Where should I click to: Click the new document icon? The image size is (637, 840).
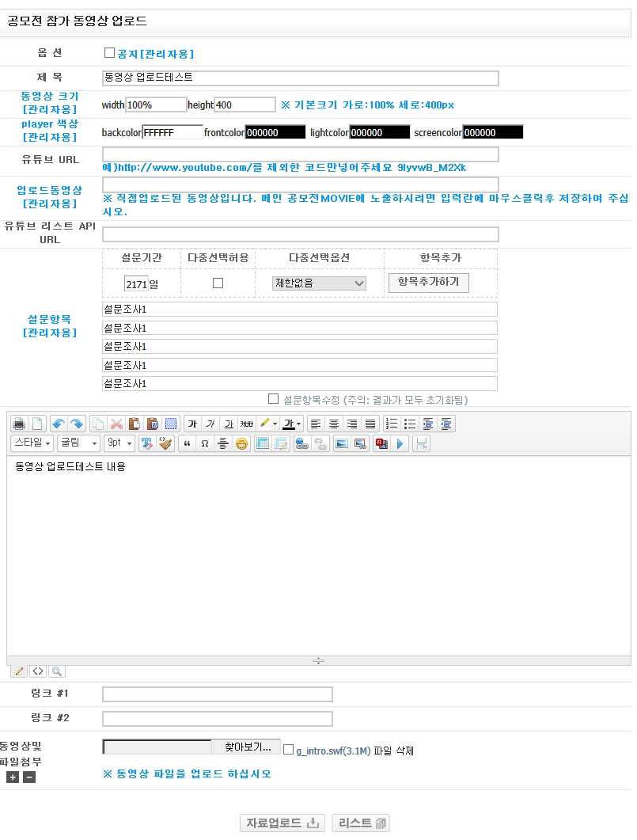37,424
